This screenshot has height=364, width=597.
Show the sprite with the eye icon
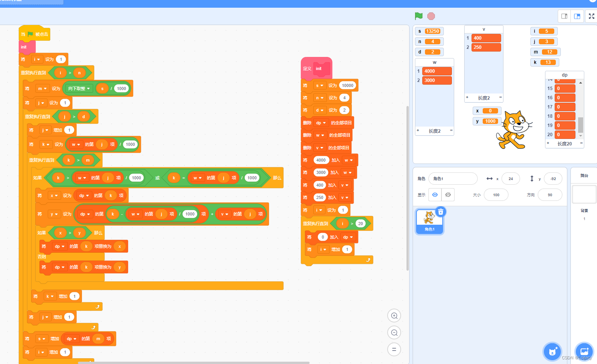[x=435, y=195]
